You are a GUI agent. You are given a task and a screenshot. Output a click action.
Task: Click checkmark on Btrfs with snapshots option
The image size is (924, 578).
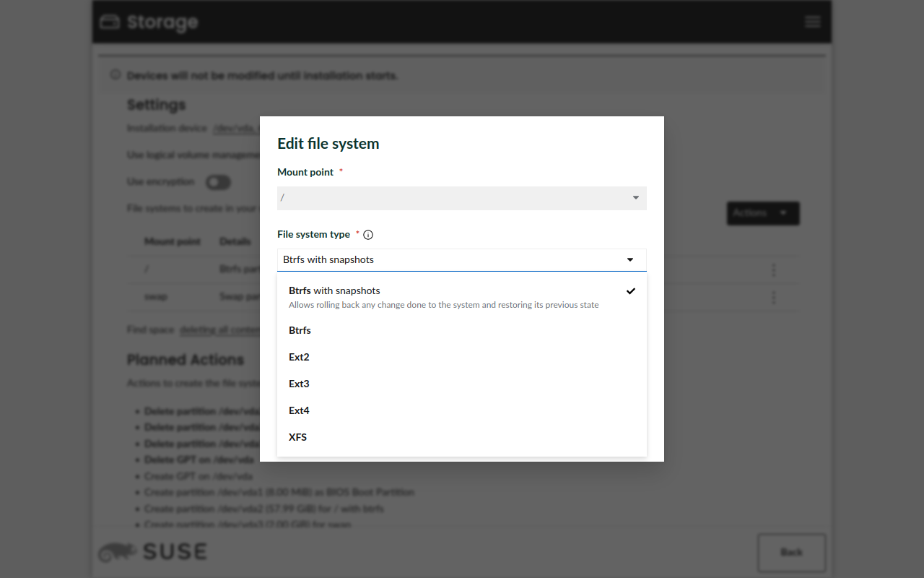[x=631, y=291]
